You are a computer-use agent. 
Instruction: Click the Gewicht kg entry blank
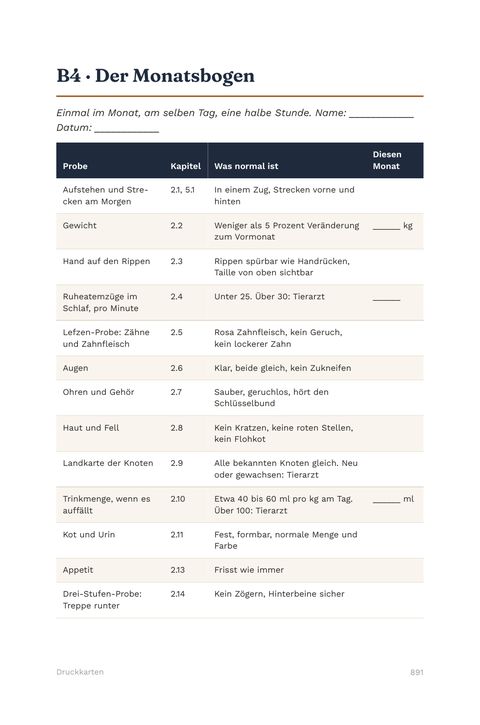(386, 228)
